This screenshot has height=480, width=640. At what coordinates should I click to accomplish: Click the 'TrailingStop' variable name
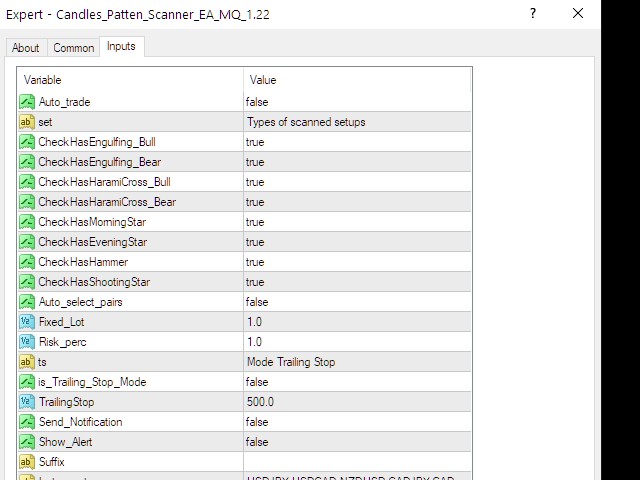67,402
